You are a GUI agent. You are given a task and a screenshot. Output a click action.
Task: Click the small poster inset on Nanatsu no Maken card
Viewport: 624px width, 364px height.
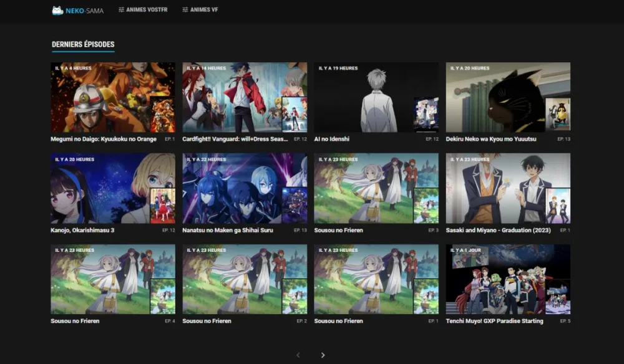tap(295, 206)
